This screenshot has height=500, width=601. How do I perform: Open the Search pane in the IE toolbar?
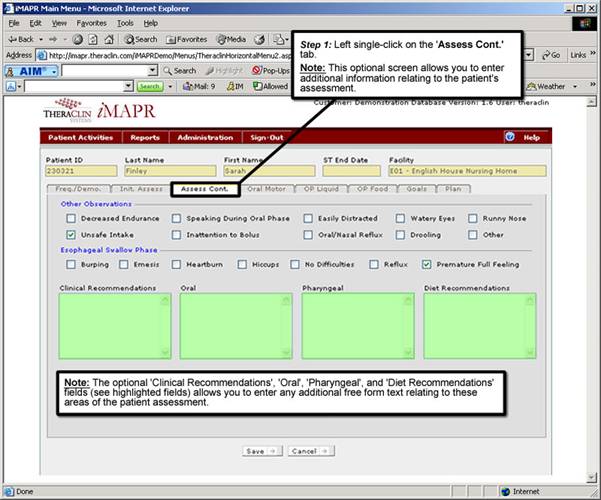tap(141, 39)
